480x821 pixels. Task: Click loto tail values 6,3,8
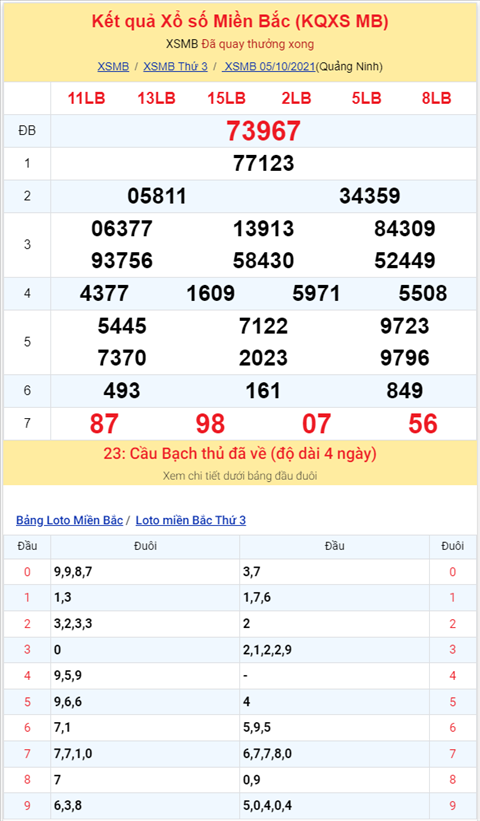click(x=68, y=805)
